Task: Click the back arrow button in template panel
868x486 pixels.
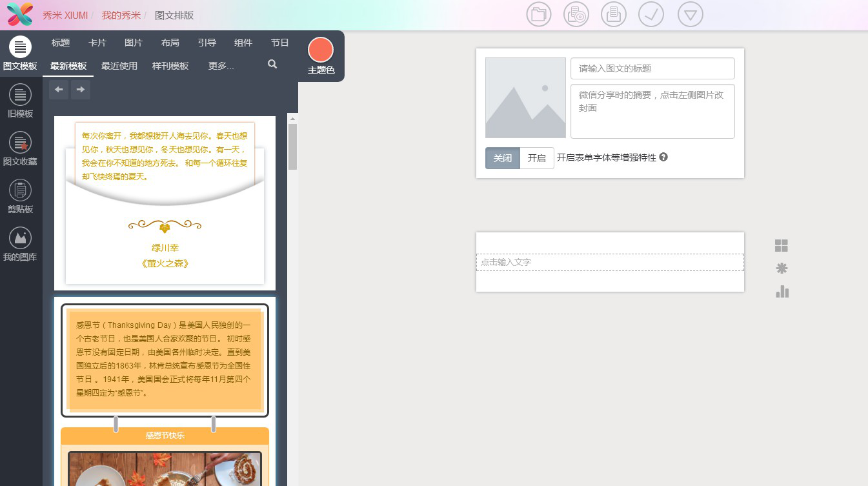Action: 59,90
